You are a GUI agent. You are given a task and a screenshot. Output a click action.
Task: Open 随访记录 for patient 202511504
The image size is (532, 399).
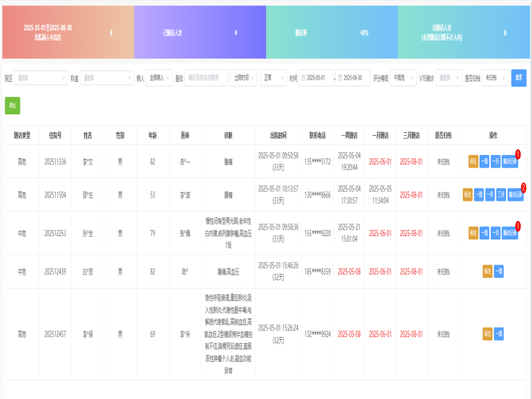(515, 194)
